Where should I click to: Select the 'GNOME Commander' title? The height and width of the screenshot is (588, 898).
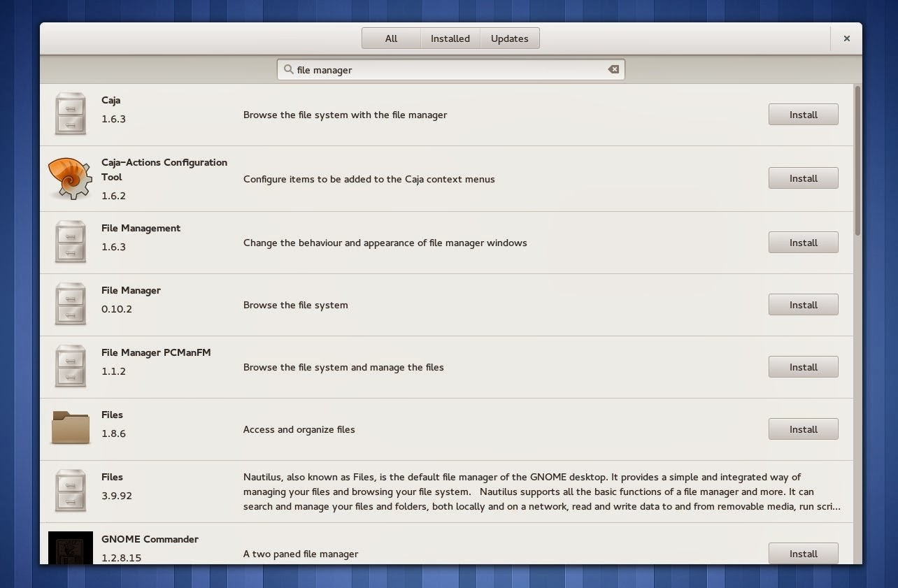click(x=150, y=539)
